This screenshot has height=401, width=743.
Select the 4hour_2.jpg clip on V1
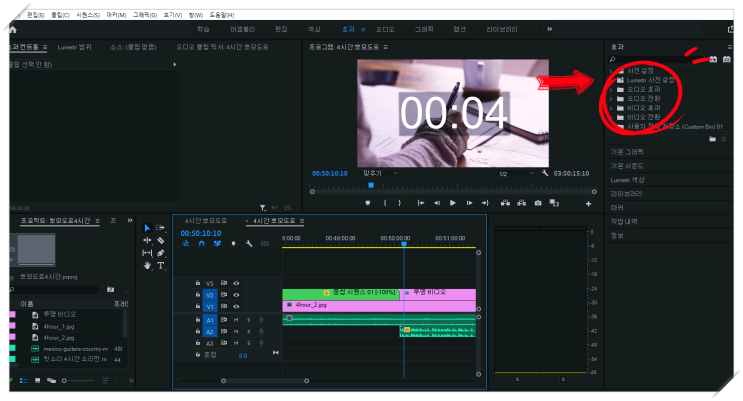(x=379, y=306)
